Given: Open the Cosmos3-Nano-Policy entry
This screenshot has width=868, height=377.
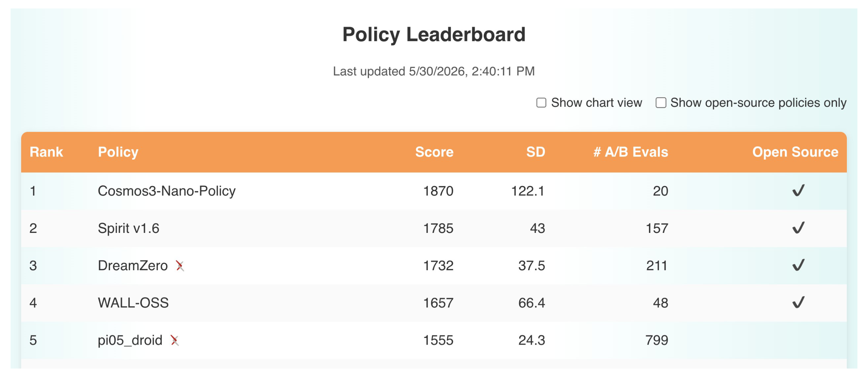Looking at the screenshot, I should [166, 191].
